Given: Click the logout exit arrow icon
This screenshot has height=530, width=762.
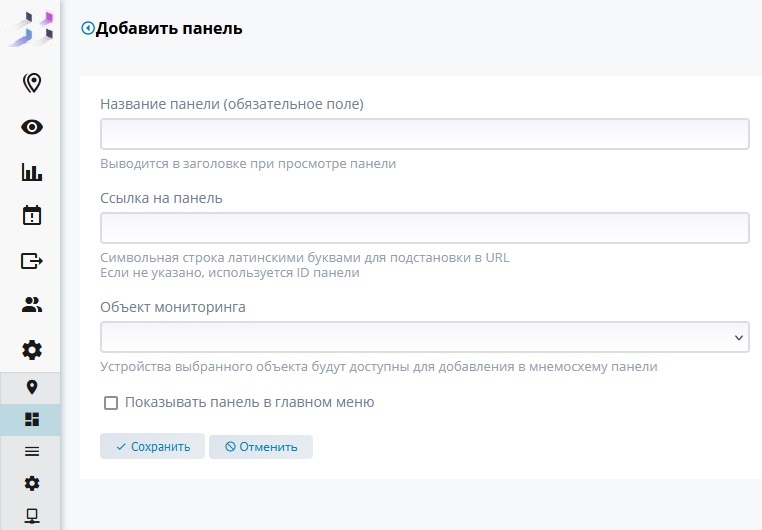Looking at the screenshot, I should (x=32, y=261).
